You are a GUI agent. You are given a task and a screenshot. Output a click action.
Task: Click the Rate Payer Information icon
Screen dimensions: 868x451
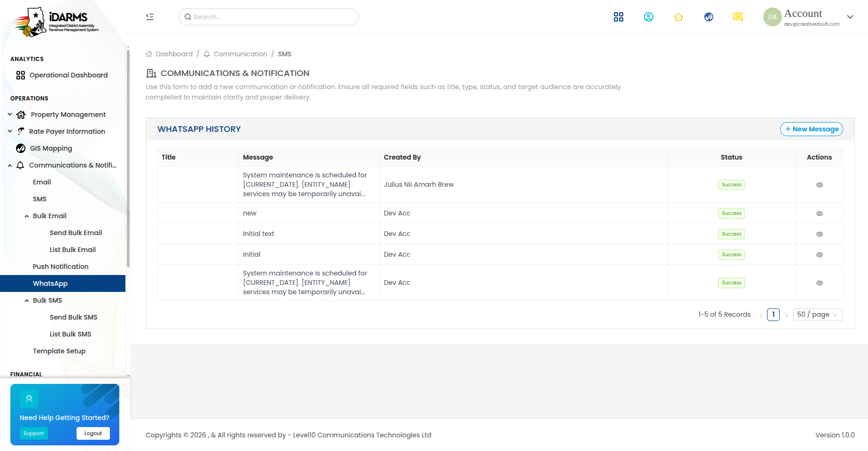pos(21,131)
